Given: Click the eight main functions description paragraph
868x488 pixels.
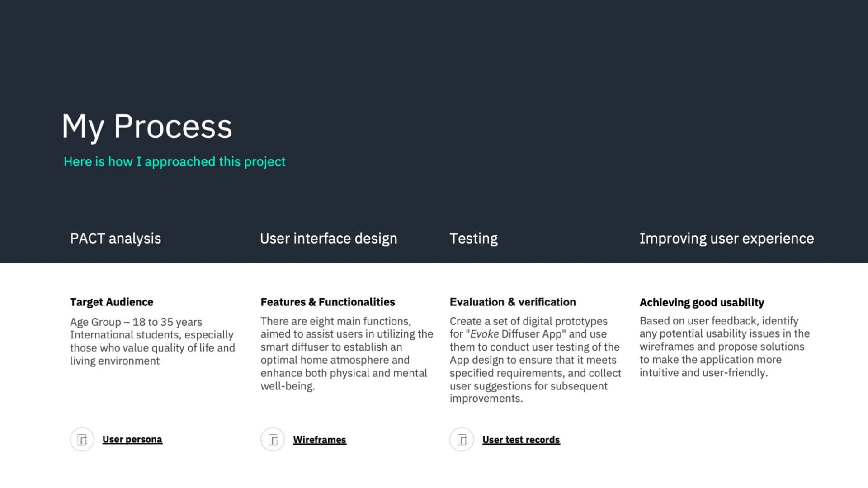Looking at the screenshot, I should coord(347,353).
